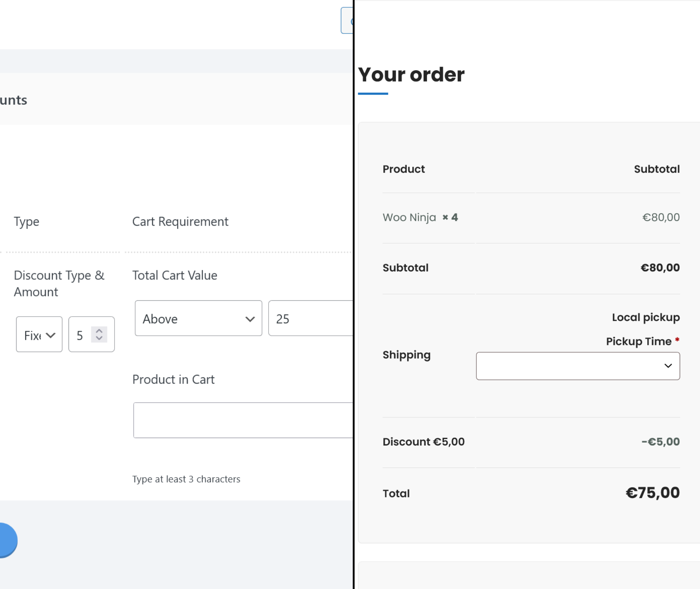The height and width of the screenshot is (589, 700).
Task: Click the partially visible blue outlined button
Action: pos(347,21)
